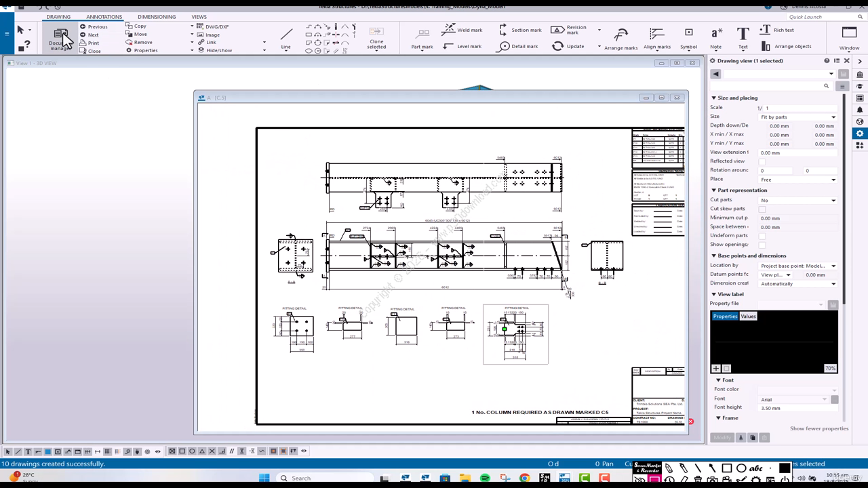Screen dimensions: 868x488
Task: Check the Undeform parts checkbox
Action: pyautogui.click(x=762, y=236)
